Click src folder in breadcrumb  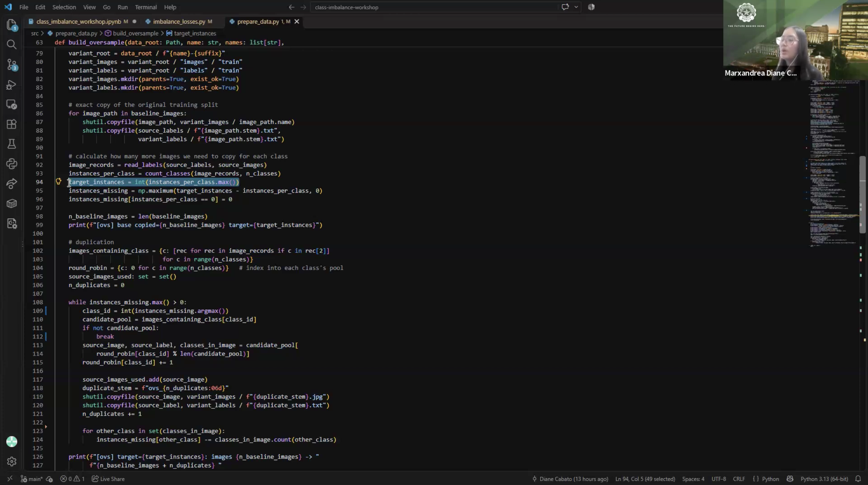(x=35, y=33)
